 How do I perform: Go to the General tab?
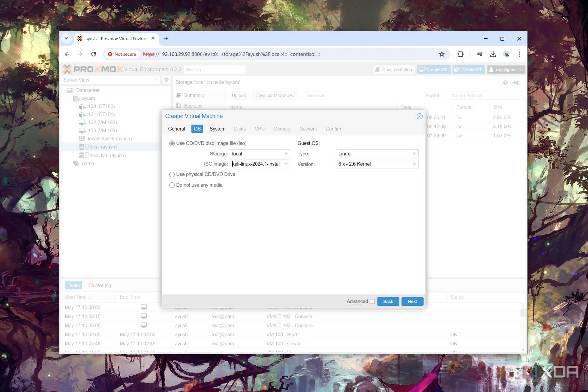176,129
